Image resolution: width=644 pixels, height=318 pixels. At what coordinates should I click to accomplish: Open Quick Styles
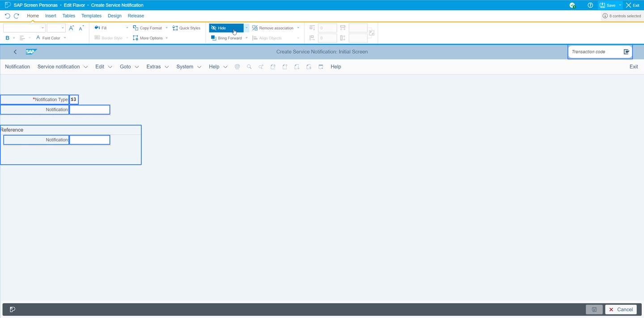pyautogui.click(x=186, y=28)
